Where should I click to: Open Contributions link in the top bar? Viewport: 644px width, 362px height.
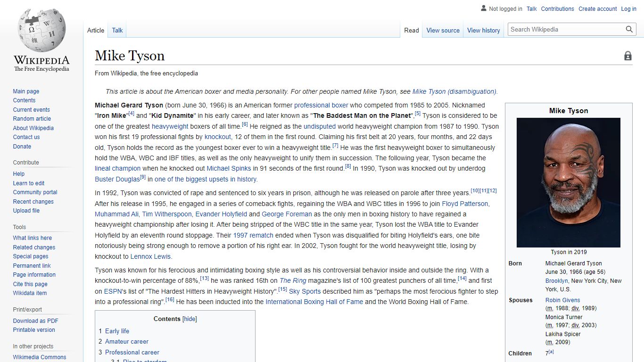[x=557, y=8]
